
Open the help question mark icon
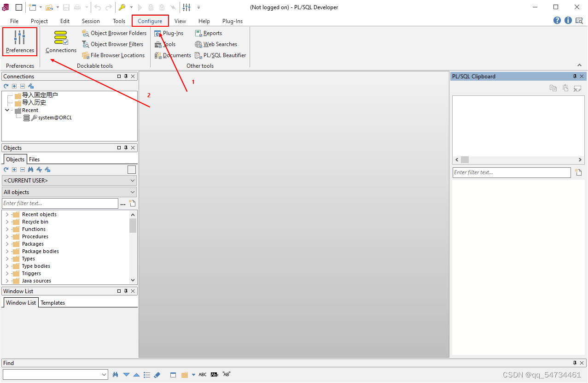pyautogui.click(x=557, y=20)
